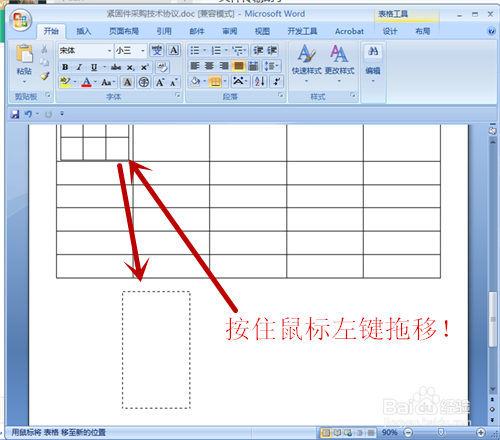Screen dimensions: 500x440
Task: Apply red font color
Action: 86,82
